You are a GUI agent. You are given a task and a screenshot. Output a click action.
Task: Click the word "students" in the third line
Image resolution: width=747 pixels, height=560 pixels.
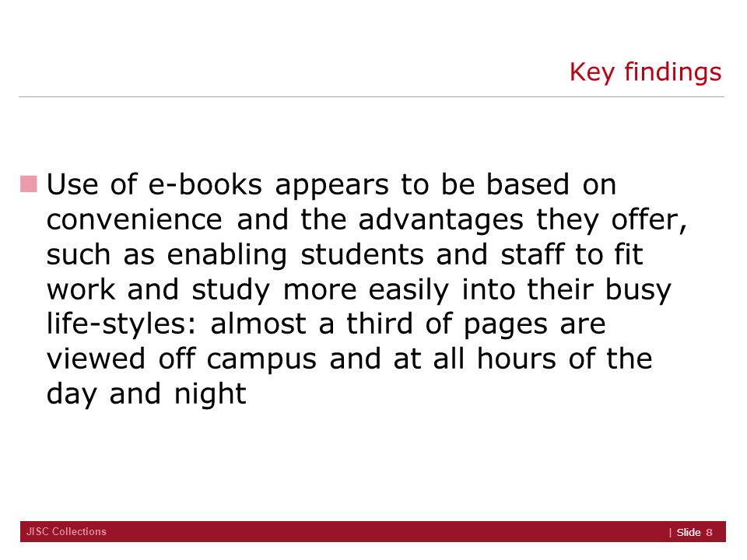tap(362, 254)
